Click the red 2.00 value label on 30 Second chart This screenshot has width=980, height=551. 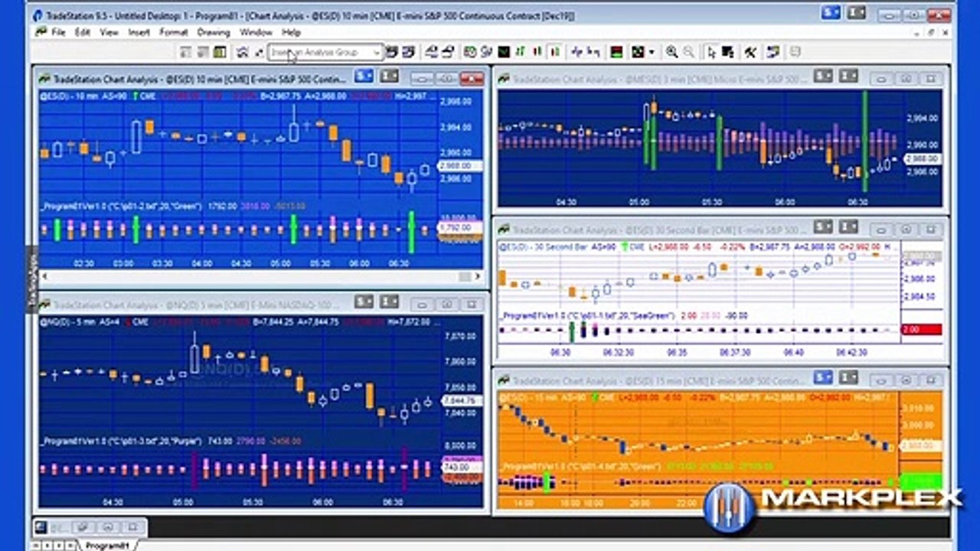click(922, 329)
